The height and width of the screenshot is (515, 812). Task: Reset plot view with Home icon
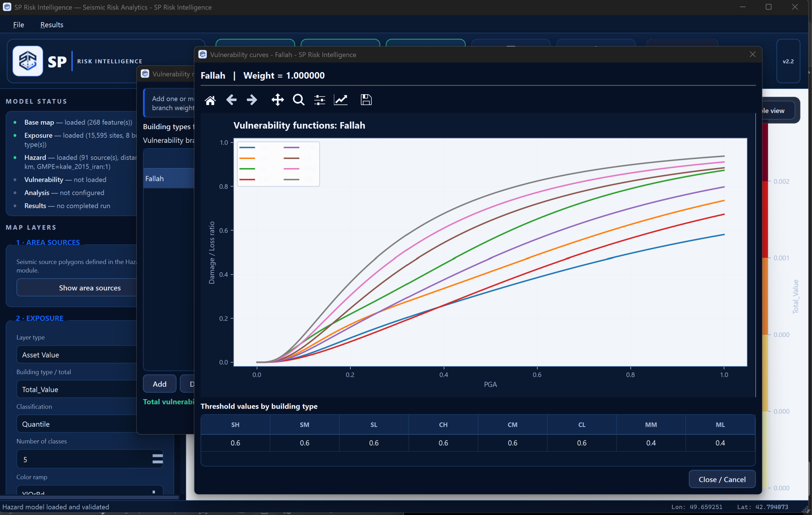click(210, 100)
